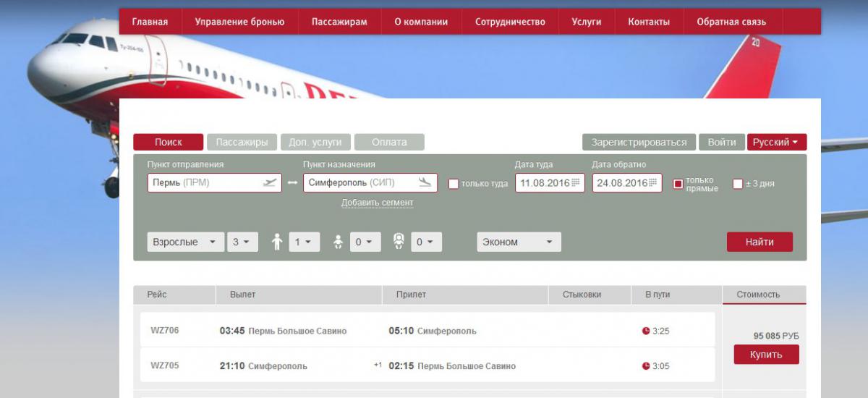Open the 'Эконом' class dropdown
Image resolution: width=868 pixels, height=398 pixels.
[519, 242]
